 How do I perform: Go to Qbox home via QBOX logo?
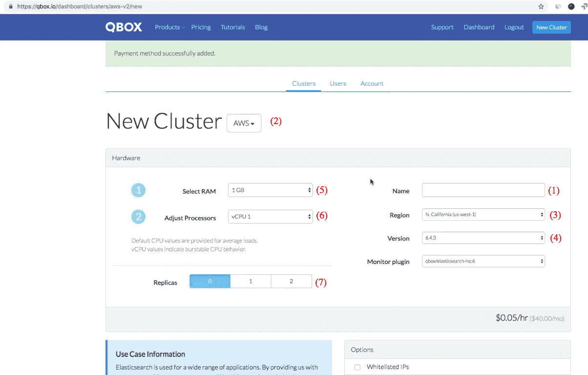click(124, 27)
